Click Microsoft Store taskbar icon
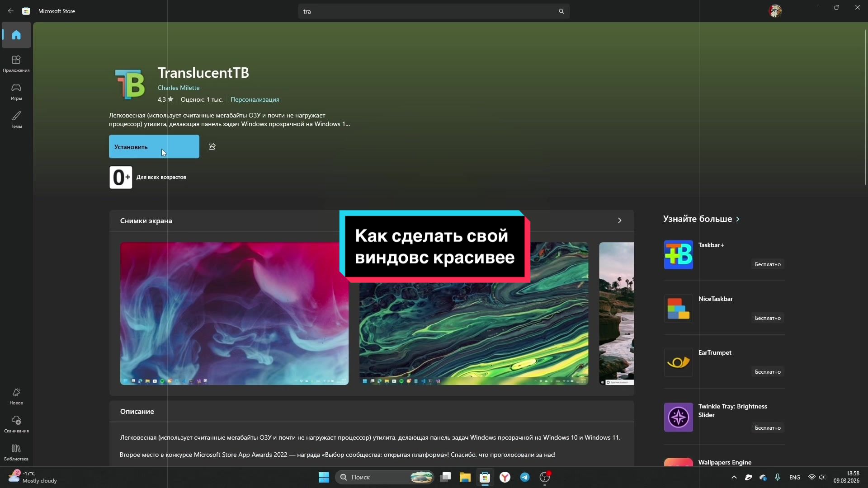The height and width of the screenshot is (488, 868). [x=485, y=477]
